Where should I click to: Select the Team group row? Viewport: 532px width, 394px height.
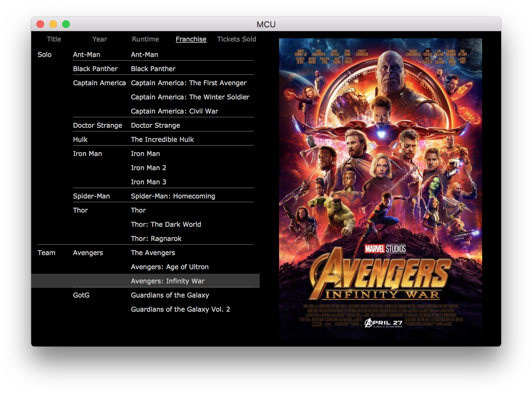tap(46, 252)
